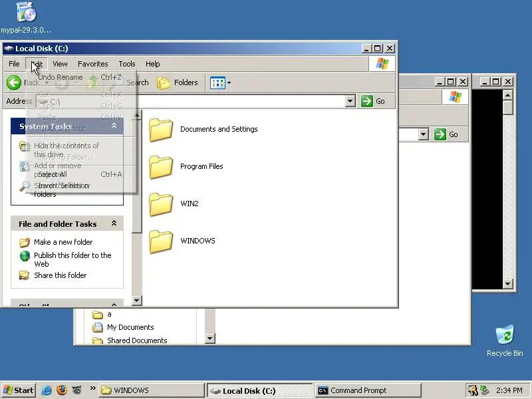Click Share this folder link
This screenshot has height=399, width=532.
pyautogui.click(x=60, y=275)
